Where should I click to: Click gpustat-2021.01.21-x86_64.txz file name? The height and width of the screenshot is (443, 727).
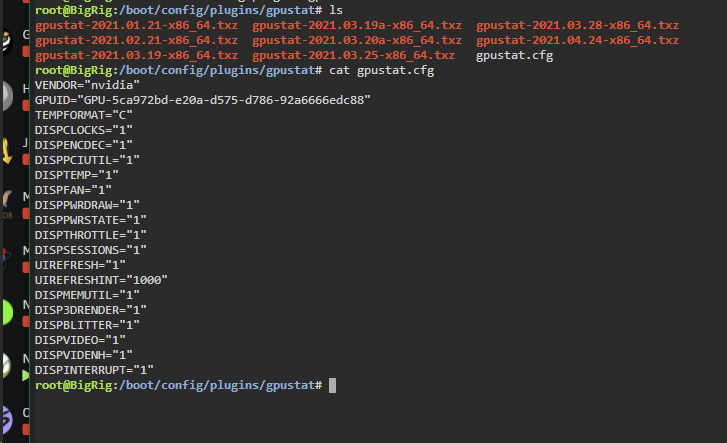(x=136, y=25)
